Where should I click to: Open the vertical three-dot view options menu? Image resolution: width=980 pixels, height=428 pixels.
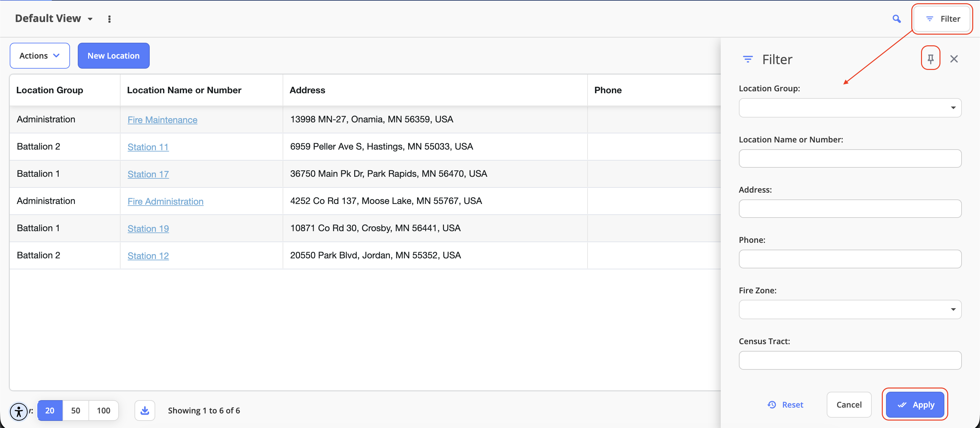tap(109, 19)
